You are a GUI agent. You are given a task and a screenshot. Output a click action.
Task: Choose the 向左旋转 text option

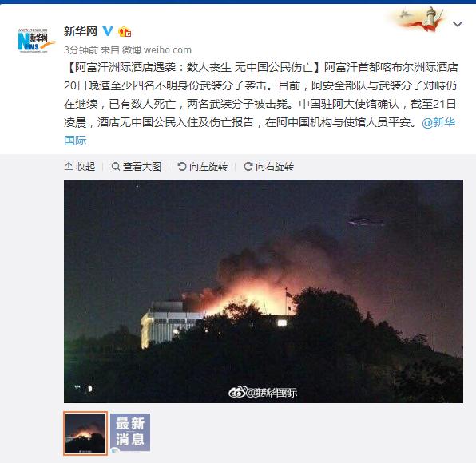click(208, 166)
